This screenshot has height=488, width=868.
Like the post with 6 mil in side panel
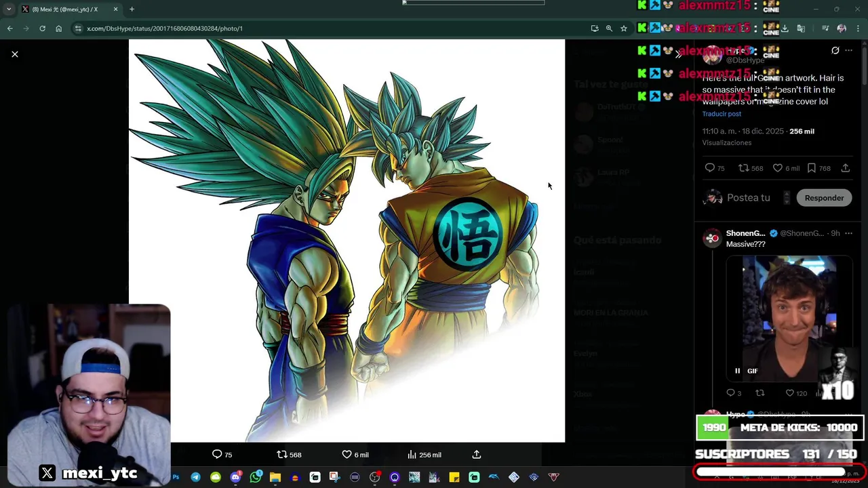click(787, 168)
